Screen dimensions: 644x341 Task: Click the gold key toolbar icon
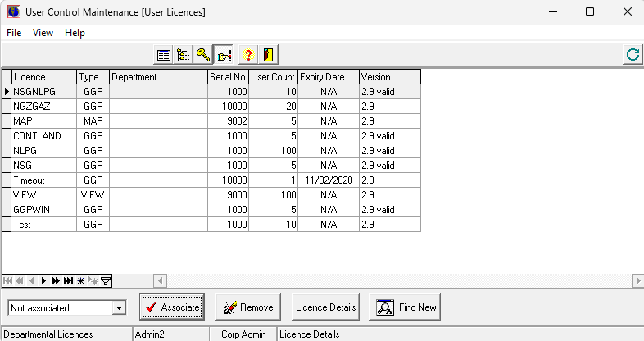[203, 55]
